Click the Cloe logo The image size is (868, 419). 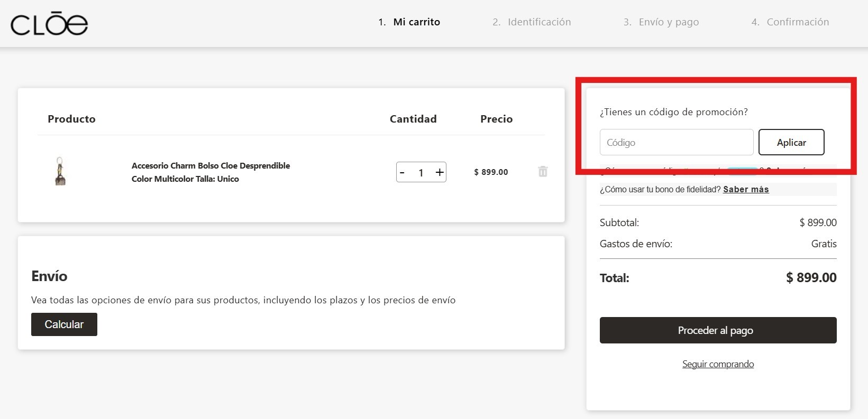(x=49, y=24)
